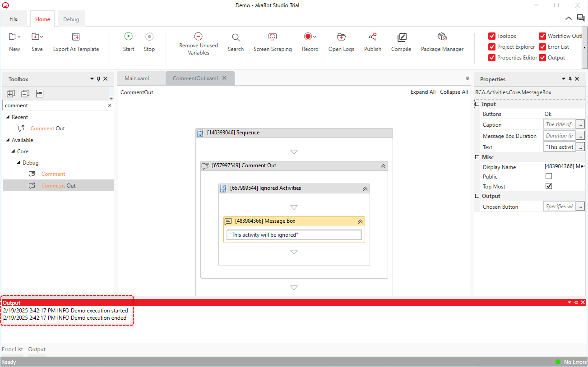This screenshot has width=588, height=367.
Task: Open the New dropdown arrow
Action: pos(19,37)
